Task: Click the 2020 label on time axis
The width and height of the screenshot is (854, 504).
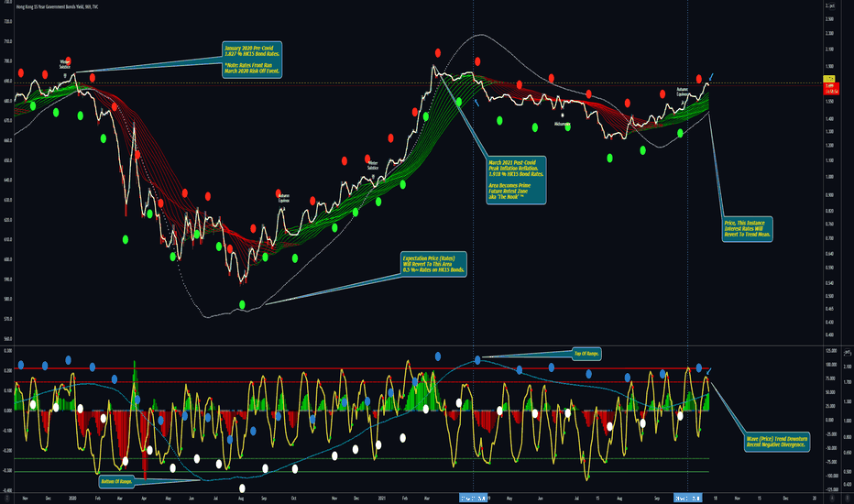Action: pyautogui.click(x=72, y=498)
